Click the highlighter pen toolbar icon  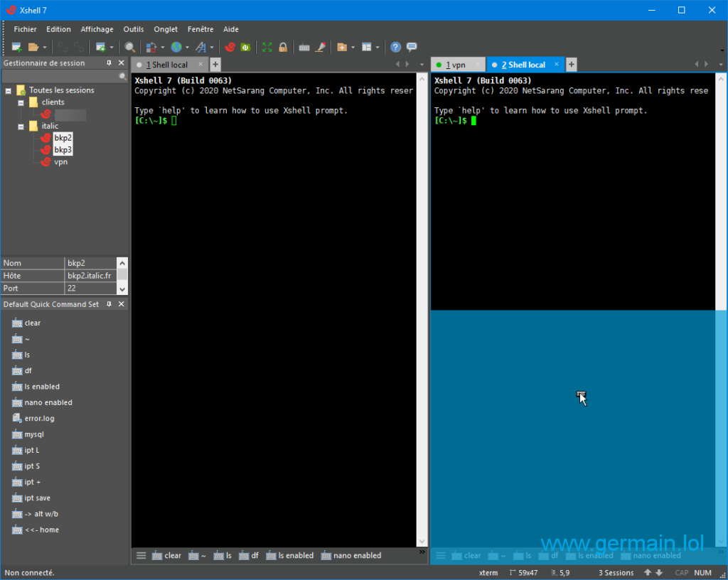[x=321, y=48]
